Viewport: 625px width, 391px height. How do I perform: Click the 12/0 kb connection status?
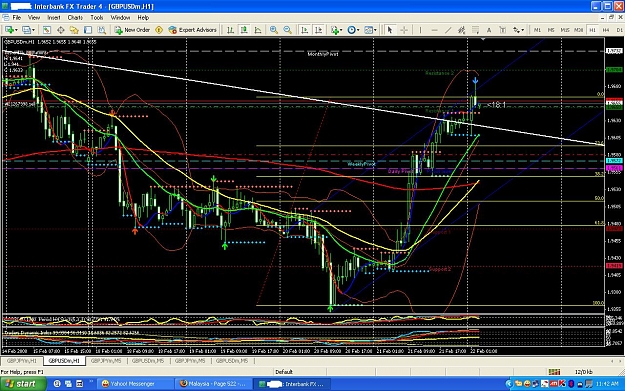coord(584,372)
